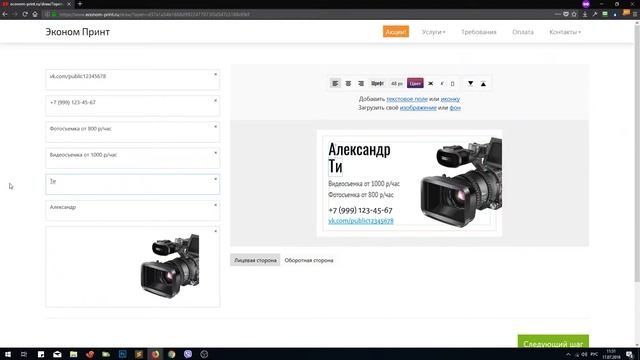Viewport: 640px width, 360px height.
Task: Remove the Фотосъемка field with its x
Action: [216, 127]
